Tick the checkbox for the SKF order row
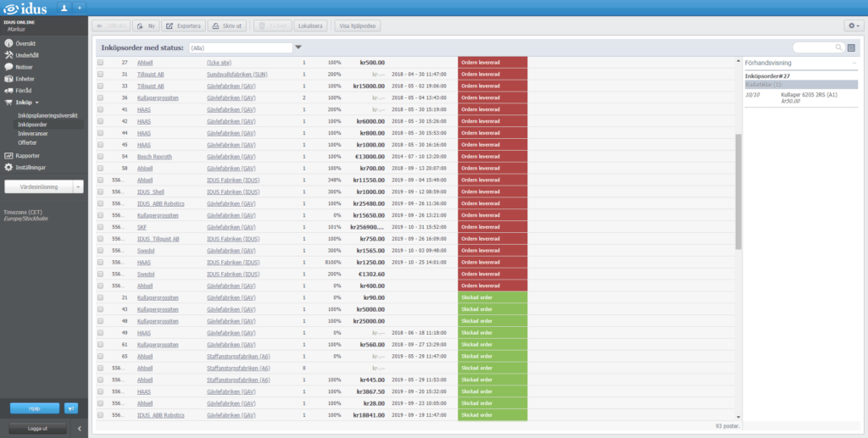 [x=100, y=227]
